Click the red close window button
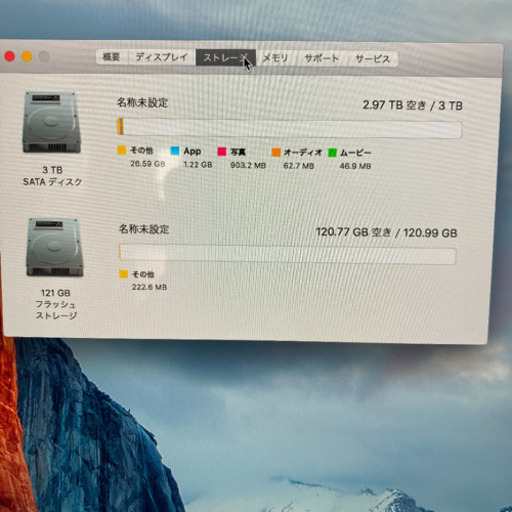The width and height of the screenshot is (512, 512). click(x=10, y=56)
